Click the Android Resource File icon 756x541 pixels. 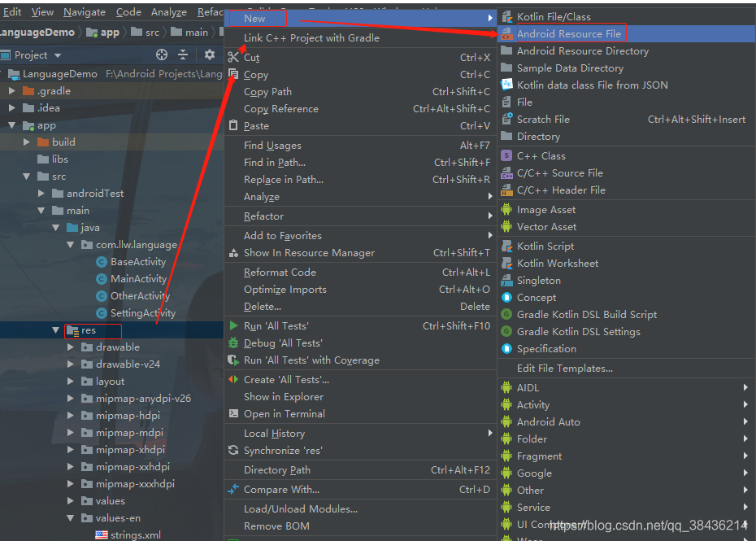[x=506, y=34]
